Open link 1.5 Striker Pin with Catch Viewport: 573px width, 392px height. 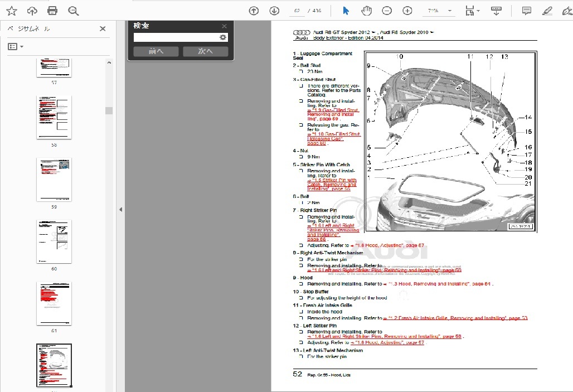tap(332, 185)
